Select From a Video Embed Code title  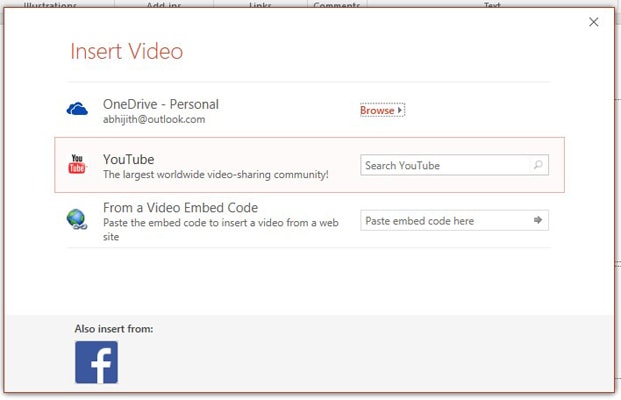coord(180,208)
